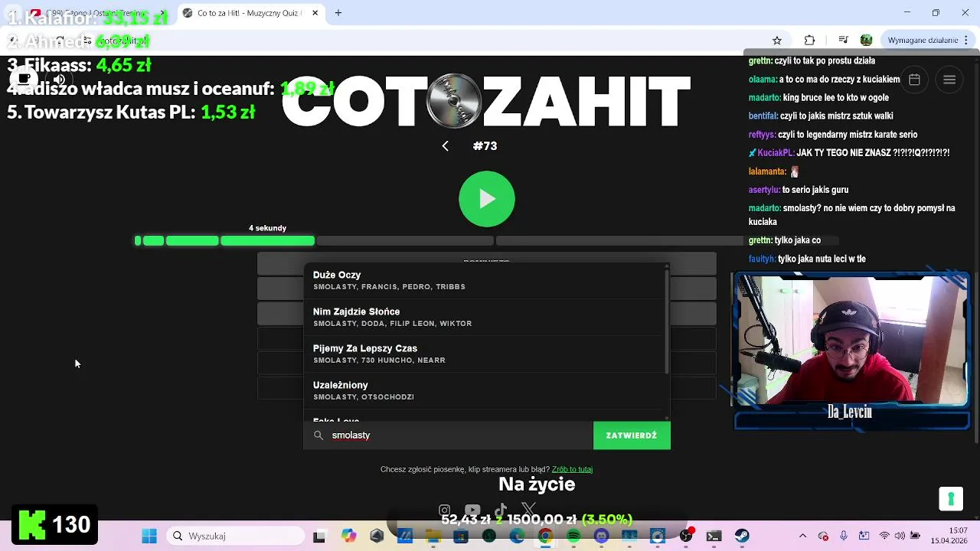Open the Zrób to tutaj report link
980x551 pixels.
[x=572, y=469]
